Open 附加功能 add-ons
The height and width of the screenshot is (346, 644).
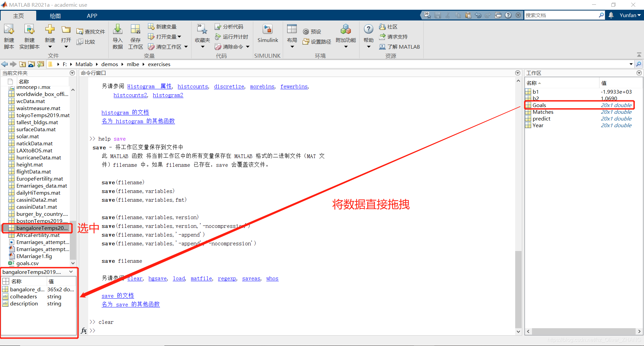[x=346, y=36]
